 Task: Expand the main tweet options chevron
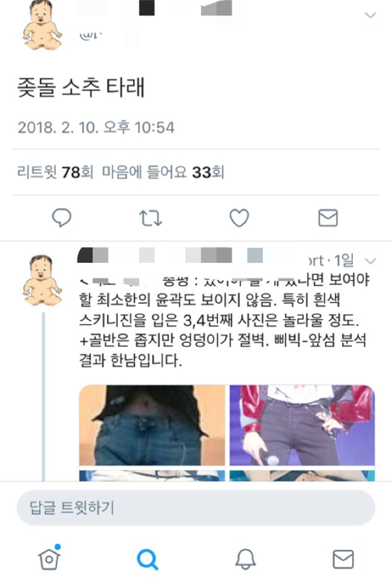(x=370, y=15)
